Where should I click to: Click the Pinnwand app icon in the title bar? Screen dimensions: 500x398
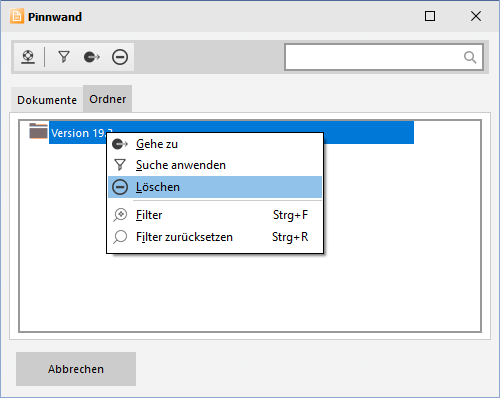[17, 16]
